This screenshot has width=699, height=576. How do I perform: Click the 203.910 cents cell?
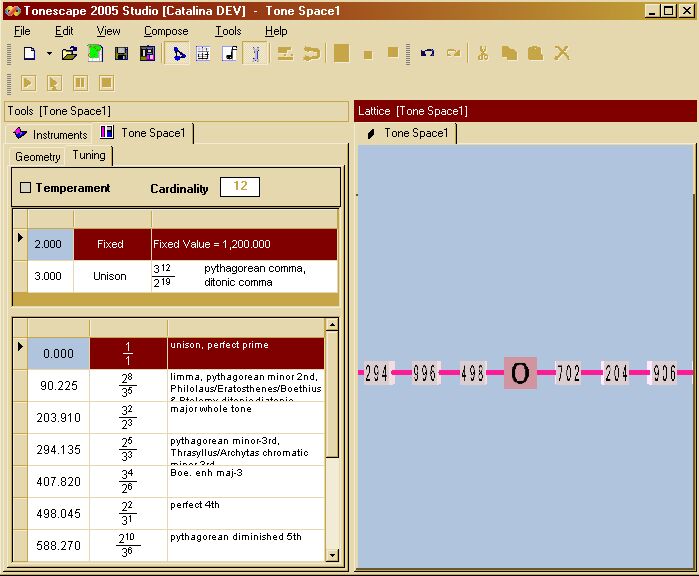[58, 418]
